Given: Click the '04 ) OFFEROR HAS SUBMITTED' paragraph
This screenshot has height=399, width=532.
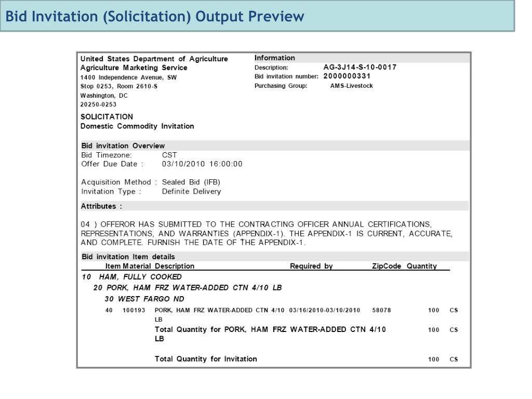Looking at the screenshot, I should 267,233.
